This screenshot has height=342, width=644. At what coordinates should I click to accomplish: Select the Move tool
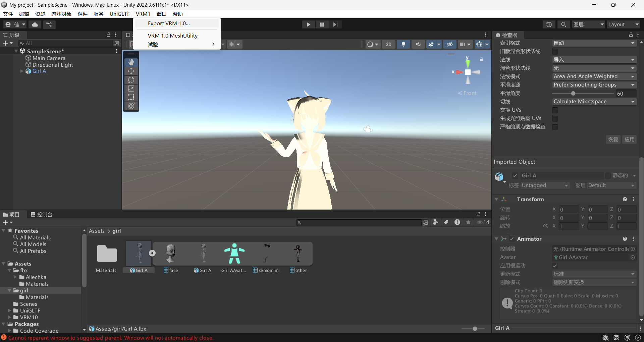(x=131, y=71)
